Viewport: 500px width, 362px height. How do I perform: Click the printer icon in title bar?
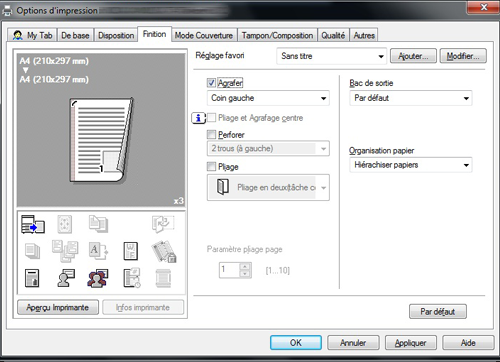[7, 11]
